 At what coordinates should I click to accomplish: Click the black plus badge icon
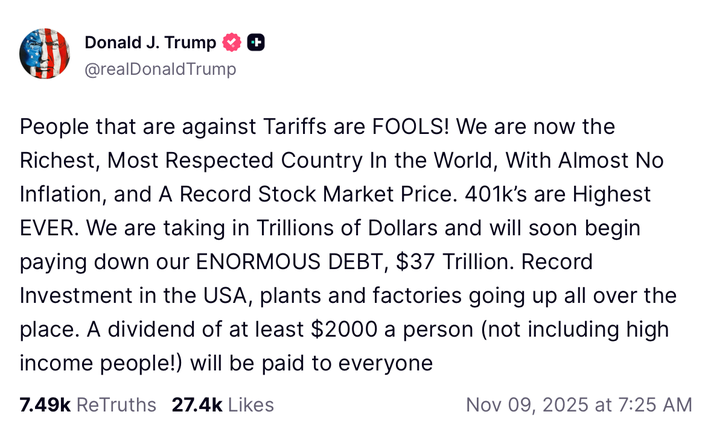pos(256,42)
